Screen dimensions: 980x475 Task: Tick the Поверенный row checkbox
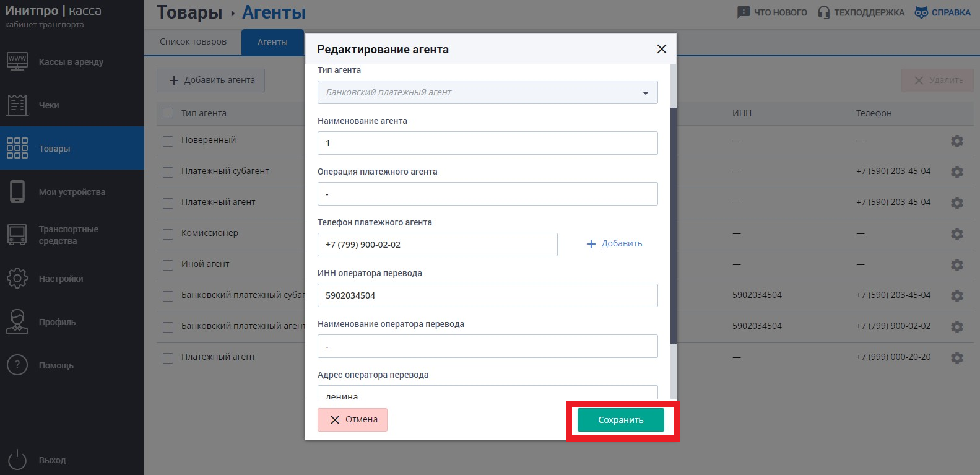pyautogui.click(x=168, y=141)
